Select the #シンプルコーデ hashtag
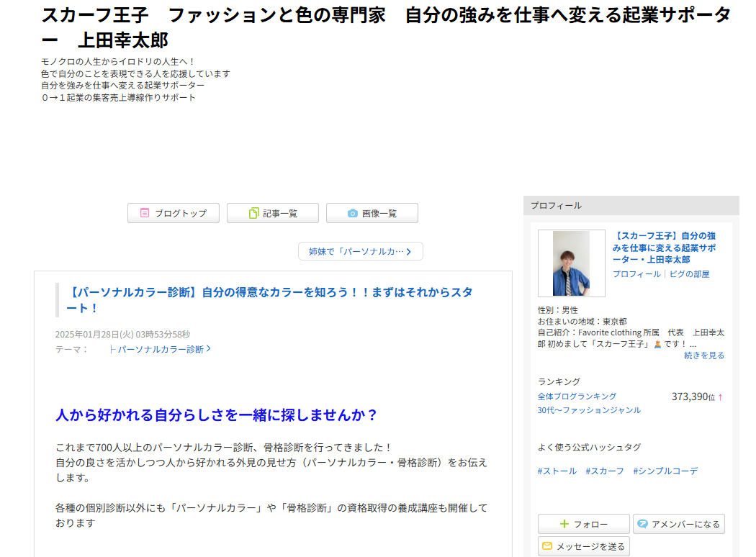756x557 pixels. coord(665,471)
